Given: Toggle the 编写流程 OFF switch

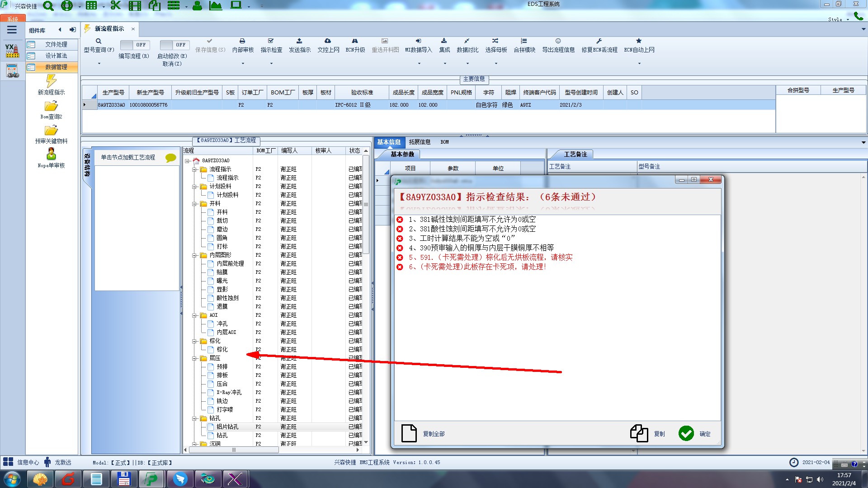Looking at the screenshot, I should 134,45.
